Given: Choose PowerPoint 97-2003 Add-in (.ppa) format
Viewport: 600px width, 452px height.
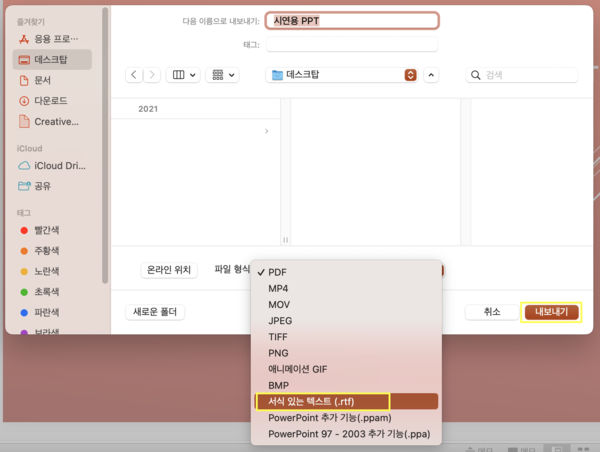Looking at the screenshot, I should (x=346, y=434).
